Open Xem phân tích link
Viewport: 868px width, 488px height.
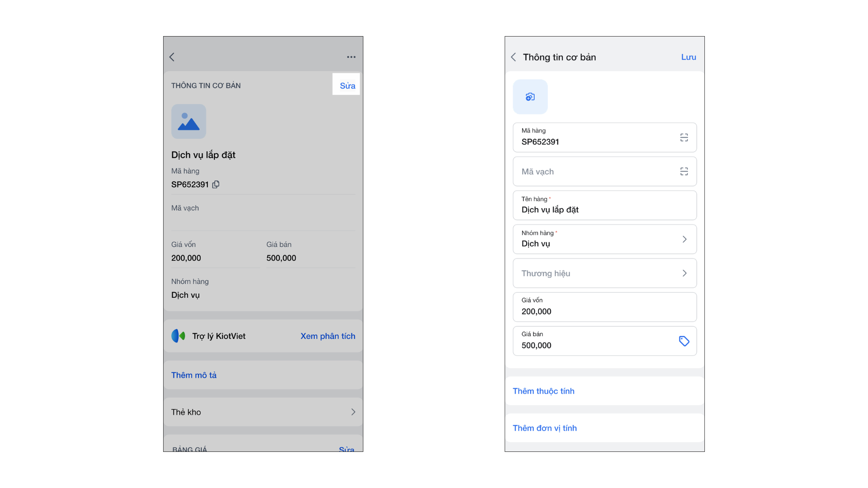(x=328, y=336)
